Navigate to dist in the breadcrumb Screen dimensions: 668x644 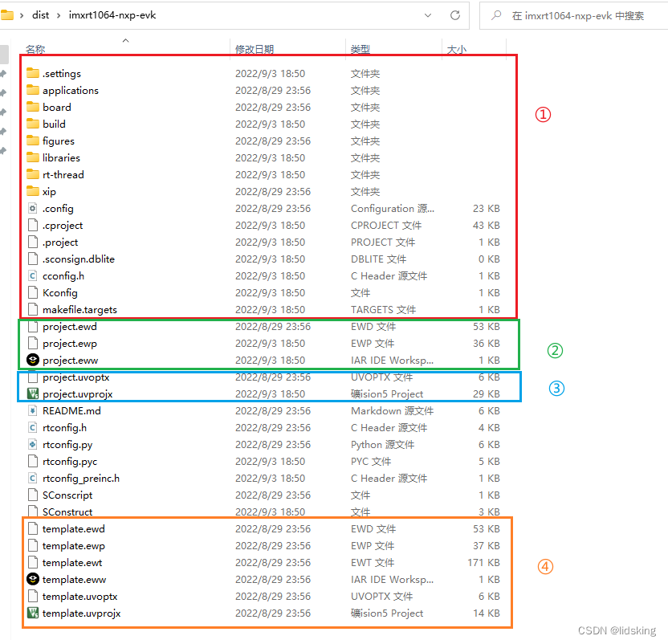[39, 14]
